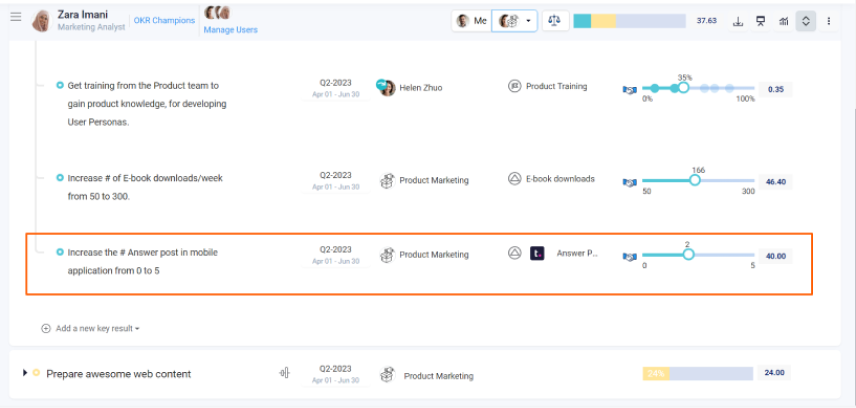The image size is (856, 408).
Task: Open the three-dot more options menu
Action: 829,21
